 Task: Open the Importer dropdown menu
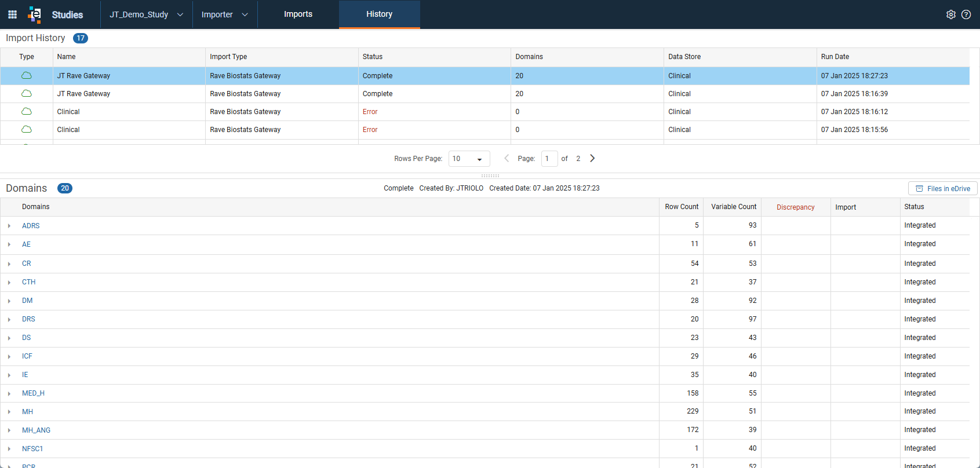click(225, 14)
